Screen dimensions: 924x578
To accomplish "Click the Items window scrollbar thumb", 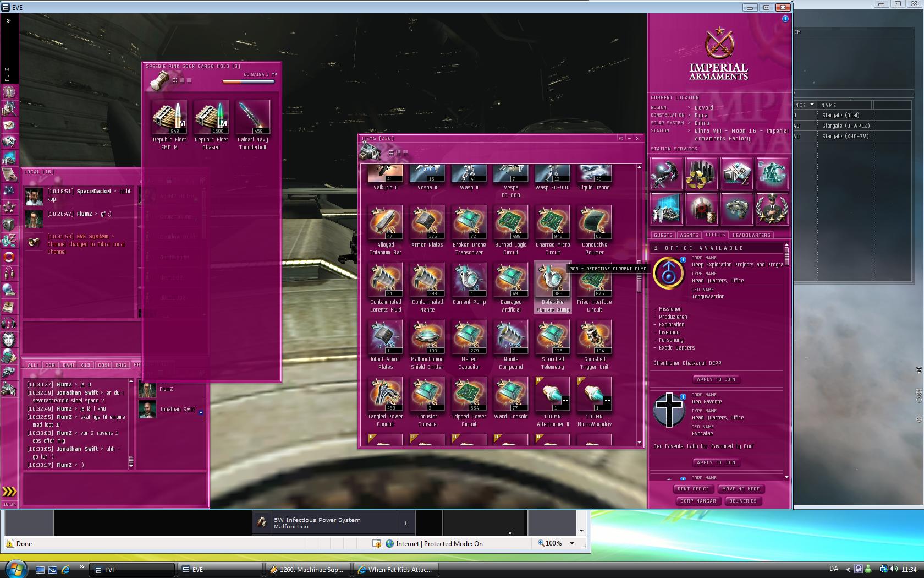I will click(x=639, y=276).
